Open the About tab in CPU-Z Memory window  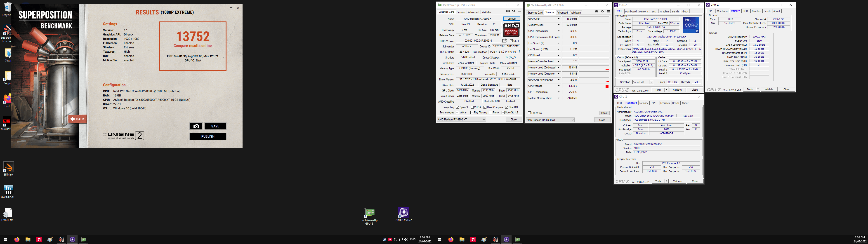(777, 11)
